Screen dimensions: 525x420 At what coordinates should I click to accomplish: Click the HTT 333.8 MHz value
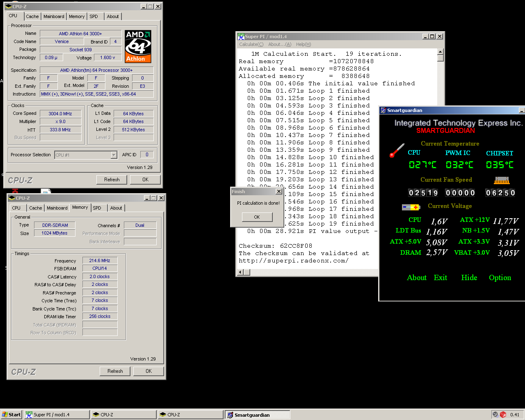click(x=60, y=130)
